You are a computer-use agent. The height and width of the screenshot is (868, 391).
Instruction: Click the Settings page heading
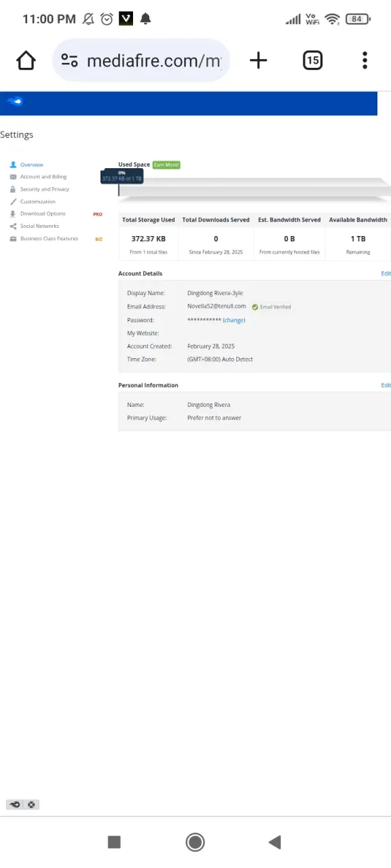click(17, 135)
